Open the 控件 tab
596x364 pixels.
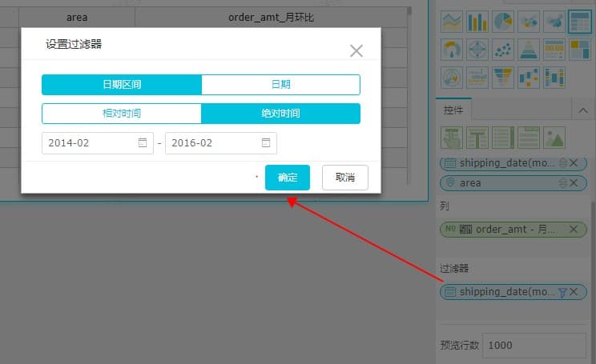(453, 110)
